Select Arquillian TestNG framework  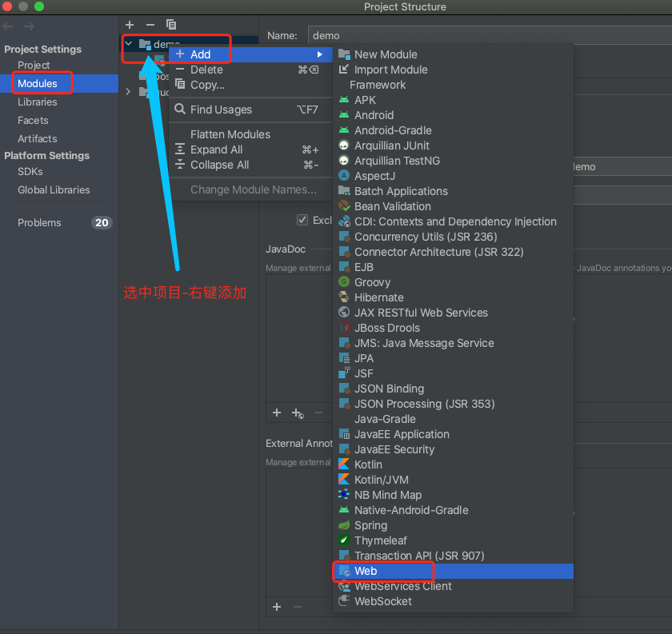pos(453,161)
